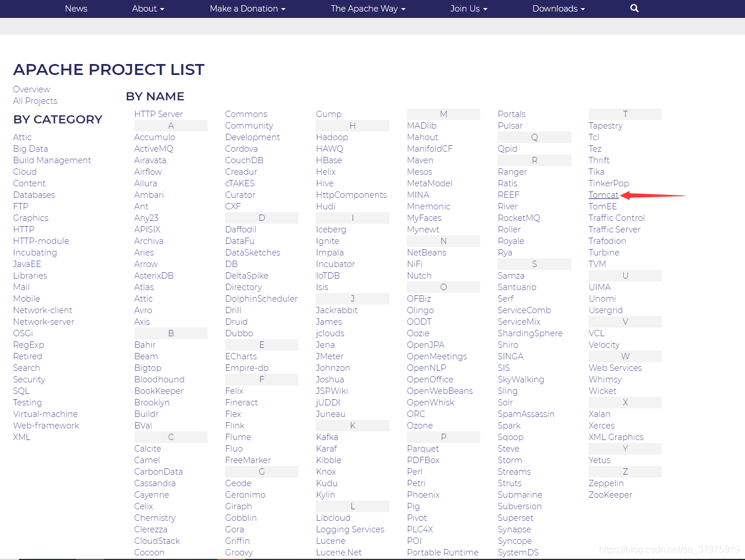Open the ECharts project link
Screen dimensions: 745x560
coord(241,356)
